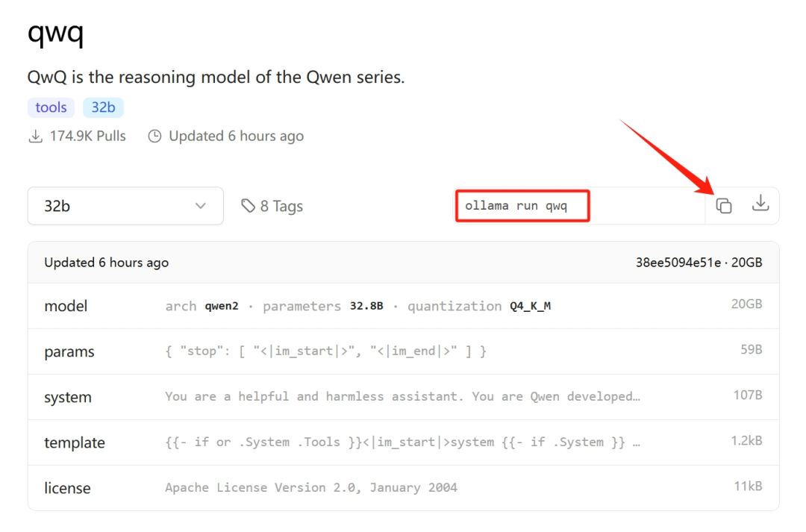Click the tag icon next to 8 Tags

click(x=249, y=205)
